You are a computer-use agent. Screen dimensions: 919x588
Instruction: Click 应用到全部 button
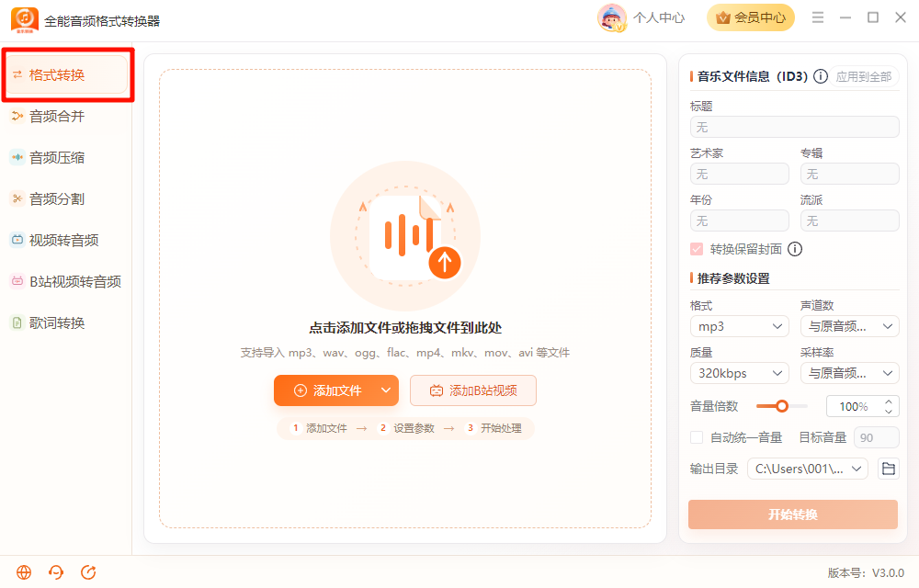[x=863, y=77]
